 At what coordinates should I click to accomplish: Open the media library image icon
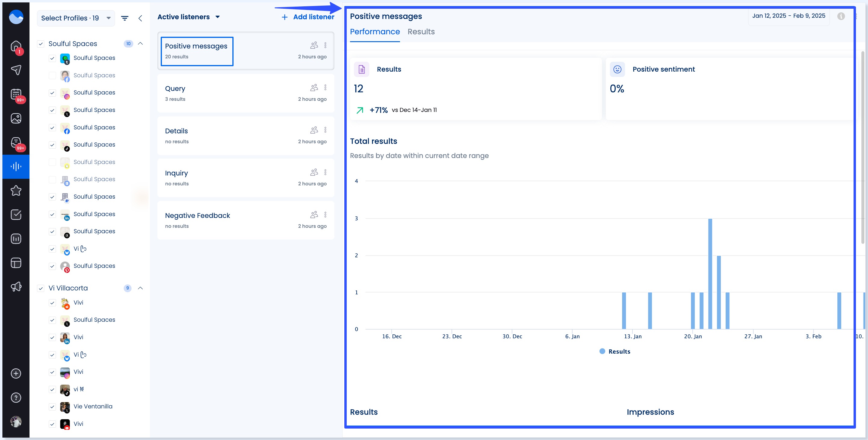(16, 118)
